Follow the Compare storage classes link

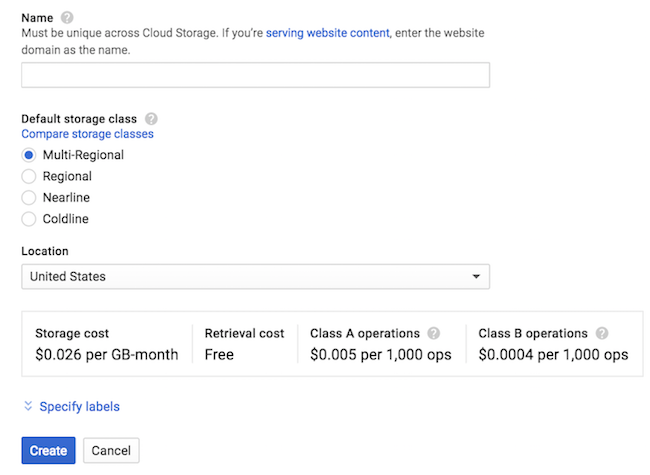87,134
